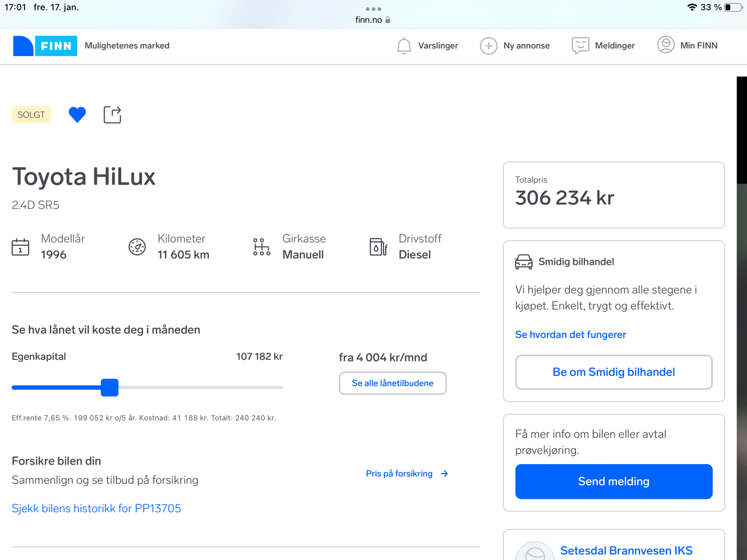This screenshot has height=560, width=747.
Task: Click the 2.4D SR5 subtitle
Action: 35,205
